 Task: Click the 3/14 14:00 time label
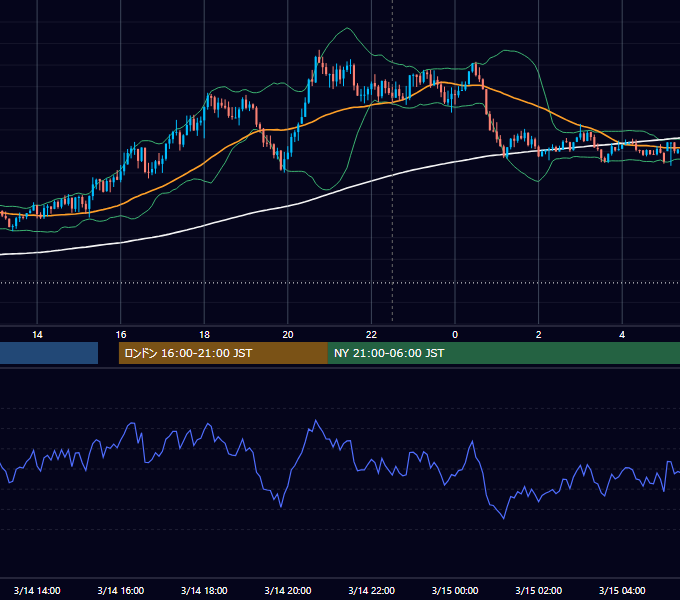tap(37, 590)
